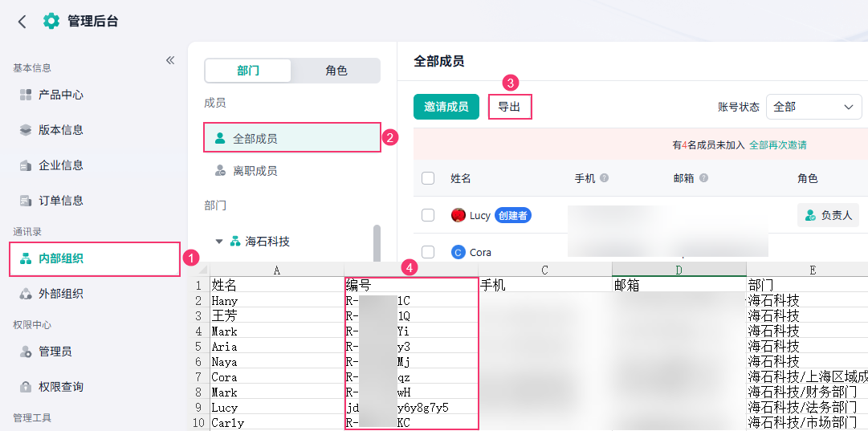Open 订单信息 in sidebar
The height and width of the screenshot is (431, 868).
(60, 201)
